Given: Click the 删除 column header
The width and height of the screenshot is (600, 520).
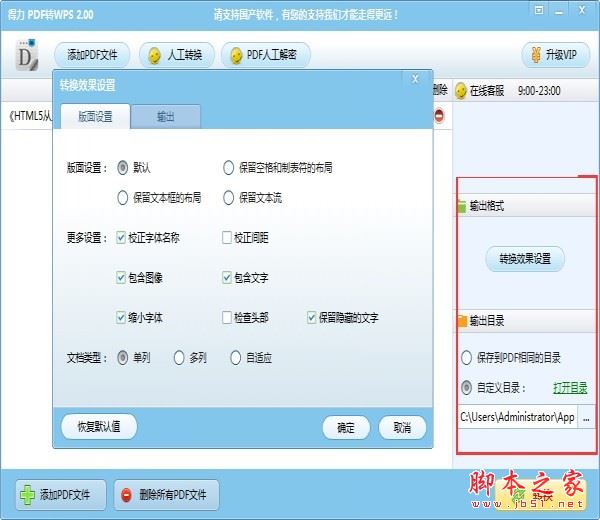Looking at the screenshot, I should pos(440,90).
